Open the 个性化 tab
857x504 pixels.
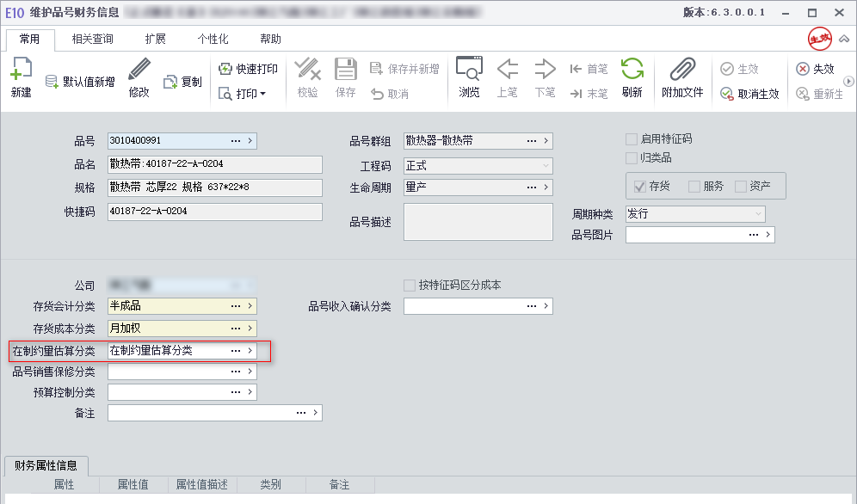coord(213,39)
